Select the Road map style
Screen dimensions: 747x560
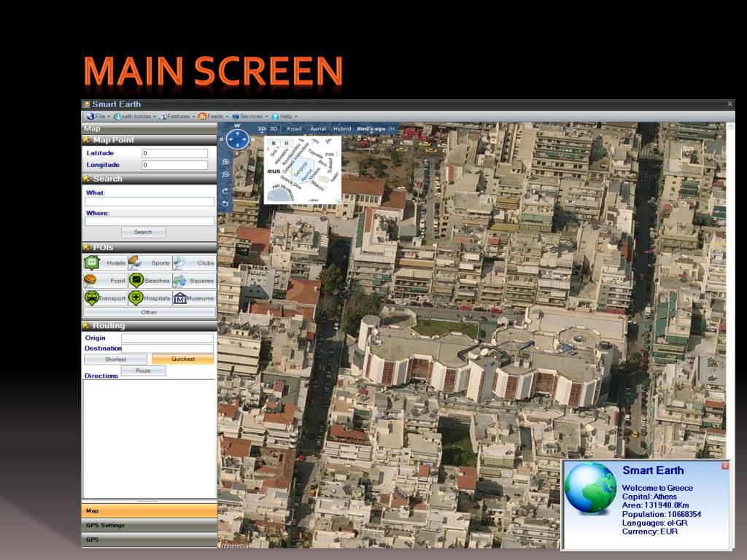tap(294, 129)
